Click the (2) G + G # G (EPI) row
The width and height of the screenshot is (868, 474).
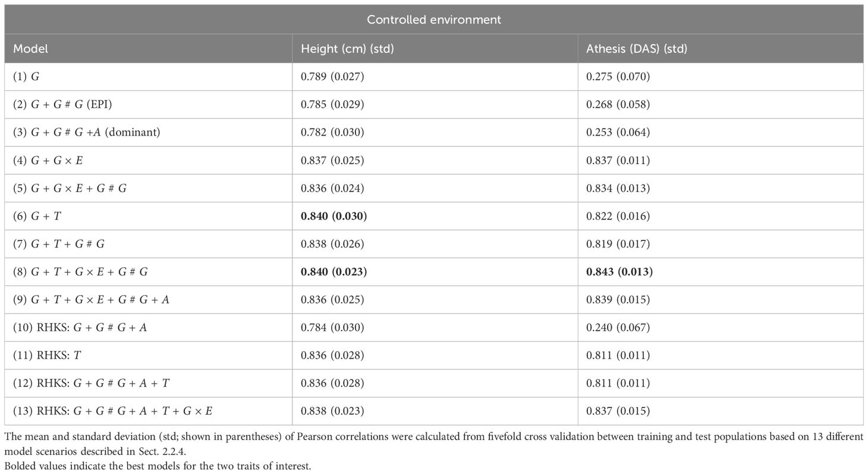(434, 105)
